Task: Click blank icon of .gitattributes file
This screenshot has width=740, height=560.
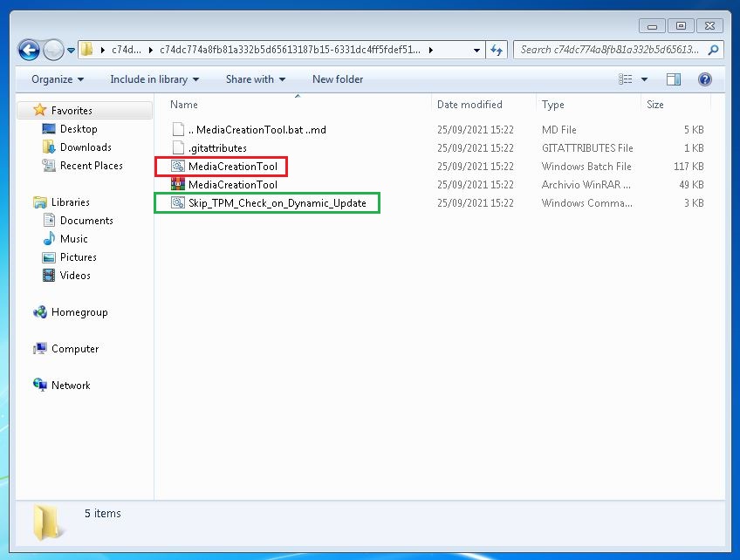Action: pos(178,147)
